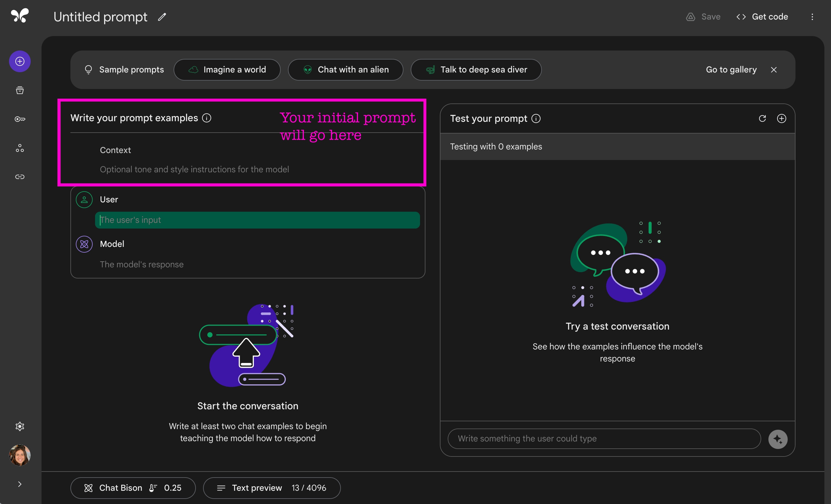Click the test message input field
The width and height of the screenshot is (831, 504).
604,439
